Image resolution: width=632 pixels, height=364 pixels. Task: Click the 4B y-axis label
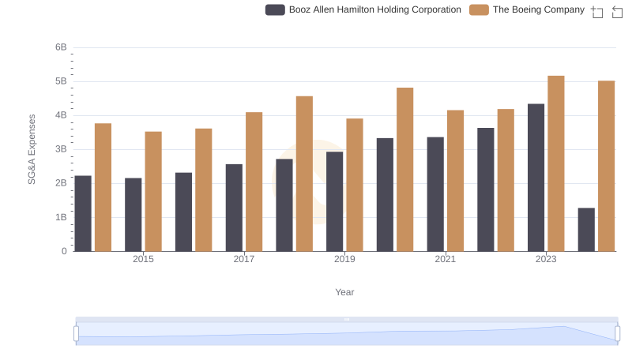61,115
